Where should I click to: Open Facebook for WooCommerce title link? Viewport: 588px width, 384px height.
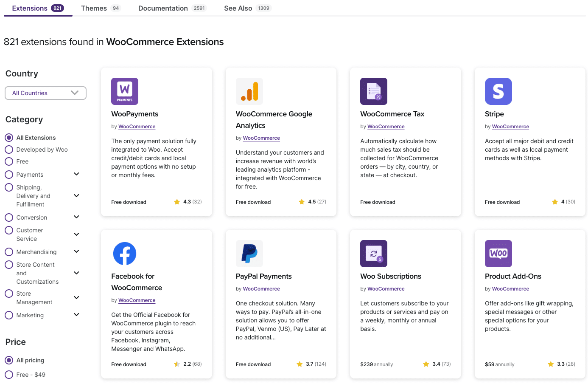click(137, 282)
